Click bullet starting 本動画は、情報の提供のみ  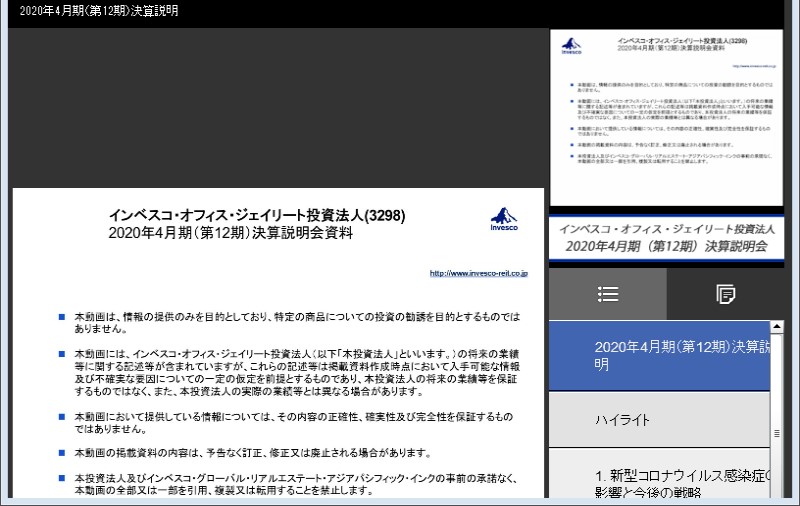tap(297, 323)
